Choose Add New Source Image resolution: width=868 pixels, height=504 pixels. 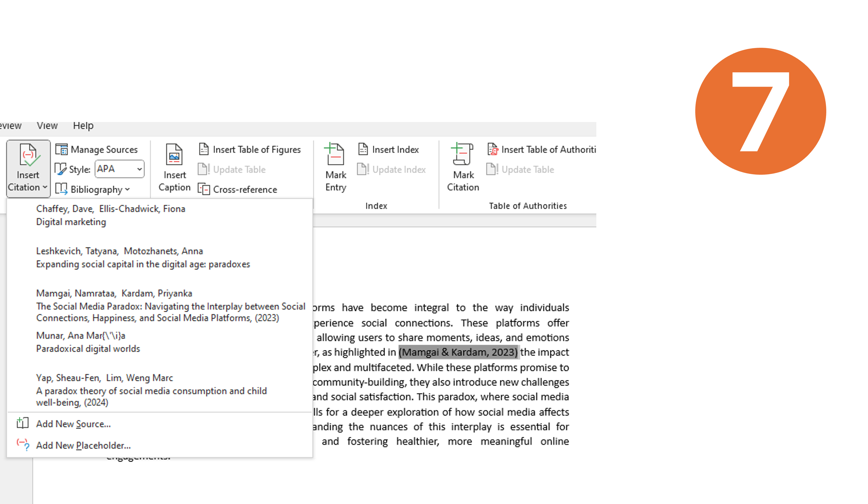click(x=73, y=424)
